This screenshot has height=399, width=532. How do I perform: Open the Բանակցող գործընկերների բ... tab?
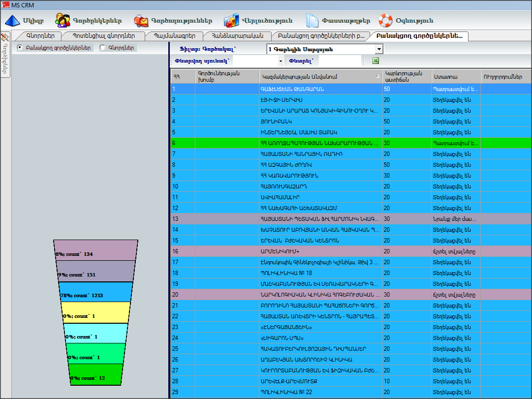[321, 36]
